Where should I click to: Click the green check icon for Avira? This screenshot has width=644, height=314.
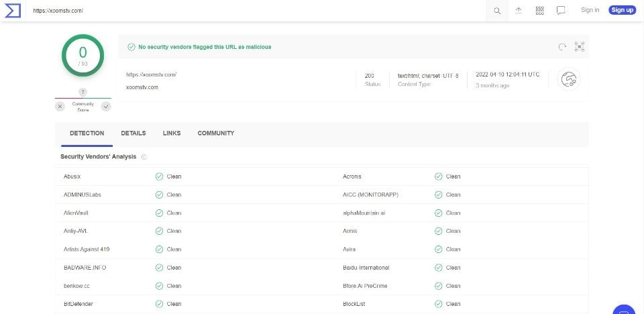pos(438,250)
